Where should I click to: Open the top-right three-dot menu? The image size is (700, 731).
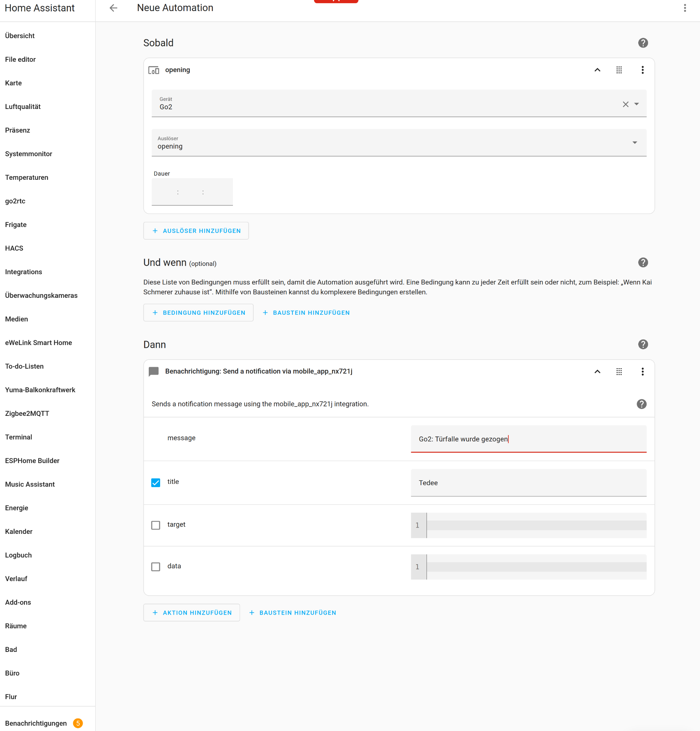tap(685, 8)
